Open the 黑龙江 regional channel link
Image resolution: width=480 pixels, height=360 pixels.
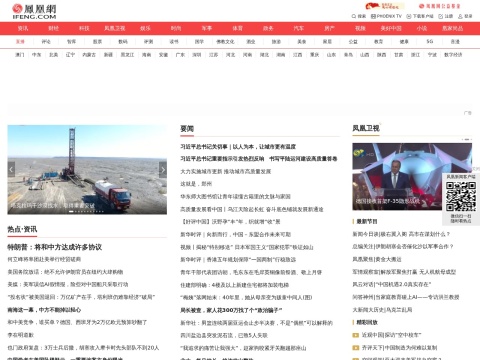pyautogui.click(x=127, y=55)
